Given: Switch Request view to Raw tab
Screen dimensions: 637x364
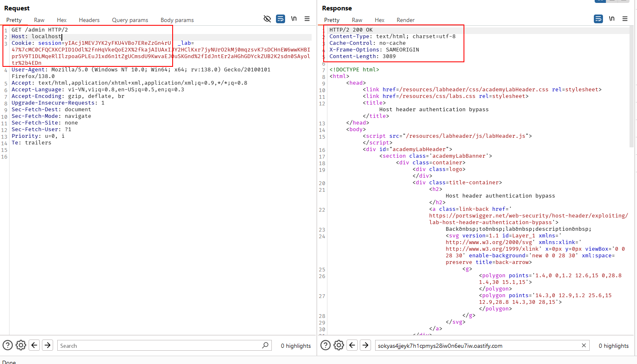Looking at the screenshot, I should [39, 20].
